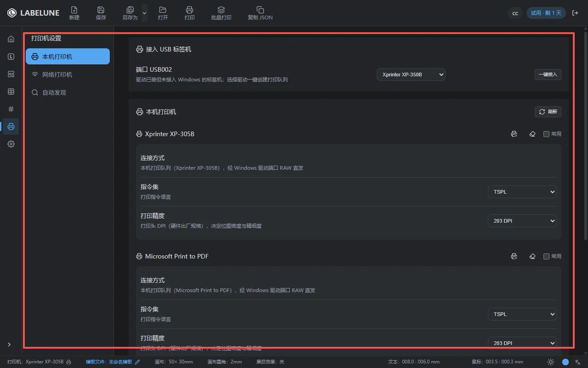Click the LABELUNE logo icon
Viewport: 588px width, 368px height.
click(x=12, y=13)
